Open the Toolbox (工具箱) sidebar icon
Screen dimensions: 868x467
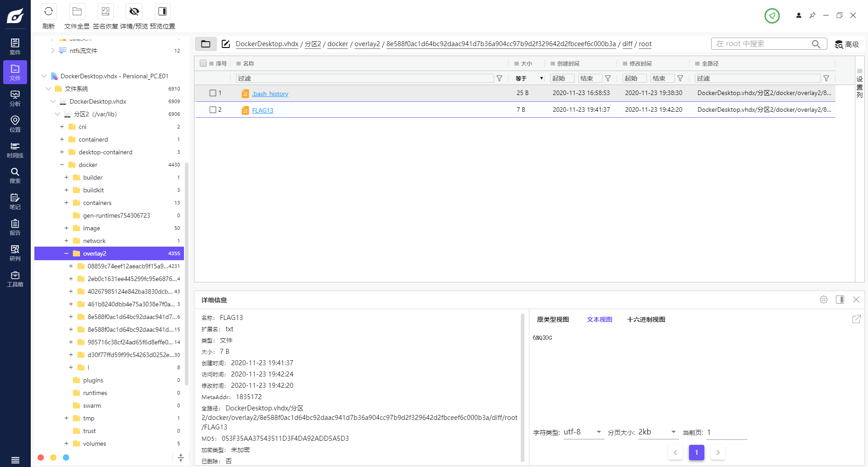[15, 279]
